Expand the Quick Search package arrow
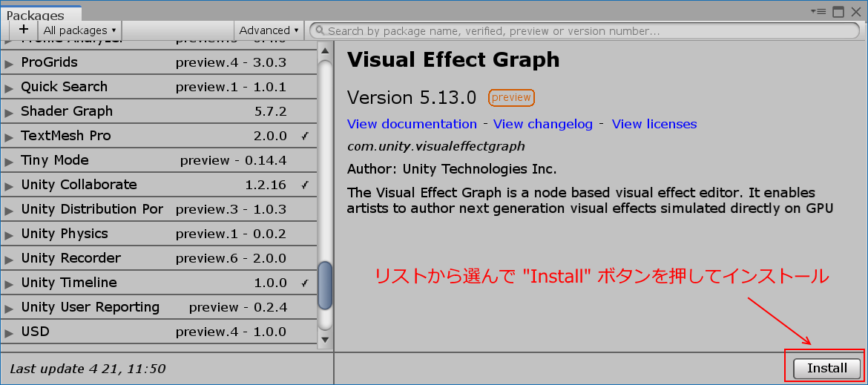The image size is (868, 385). click(x=9, y=88)
